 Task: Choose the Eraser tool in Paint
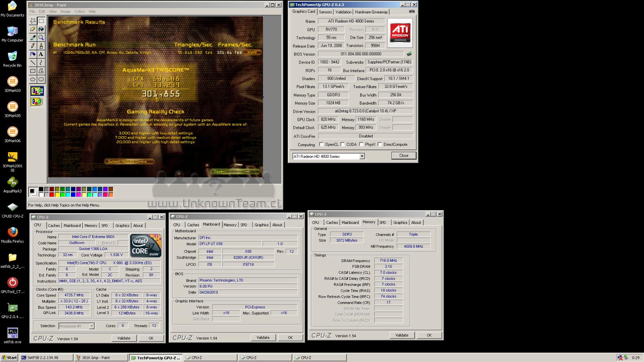pyautogui.click(x=33, y=29)
